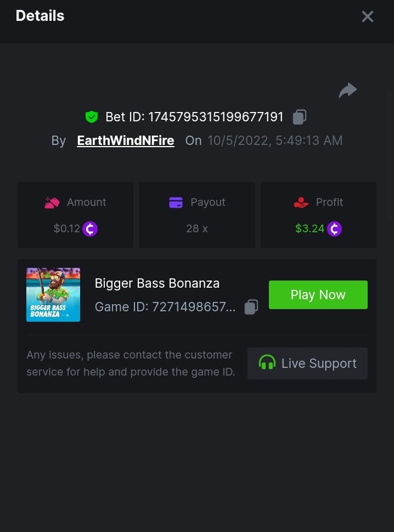Click the 28 x payout value
The width and height of the screenshot is (394, 532).
click(x=197, y=228)
